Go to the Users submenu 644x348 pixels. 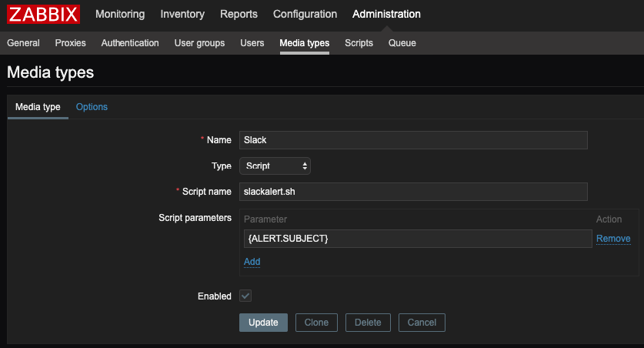252,42
